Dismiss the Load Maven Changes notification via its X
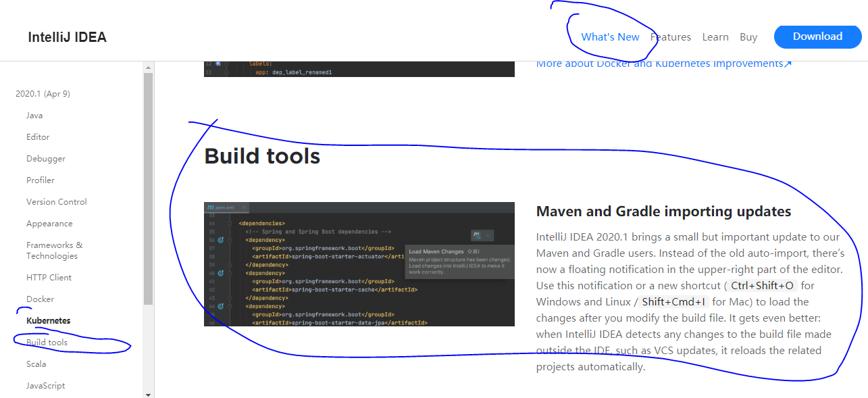Viewport: 868px width, 398px height. (x=488, y=235)
